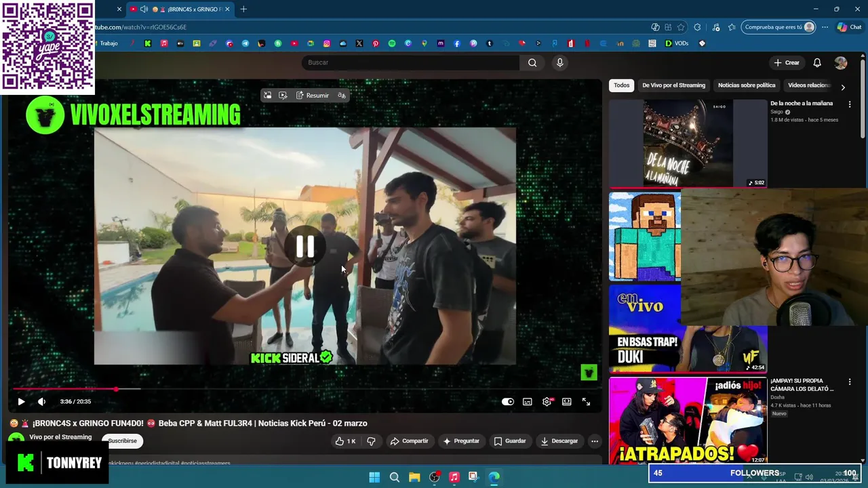This screenshot has width=868, height=488.
Task: Start voice search with the microphone icon
Action: tap(559, 62)
